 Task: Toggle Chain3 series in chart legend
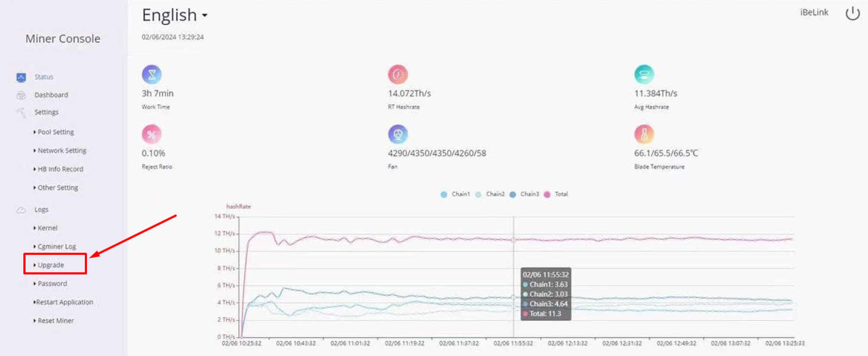coord(524,194)
